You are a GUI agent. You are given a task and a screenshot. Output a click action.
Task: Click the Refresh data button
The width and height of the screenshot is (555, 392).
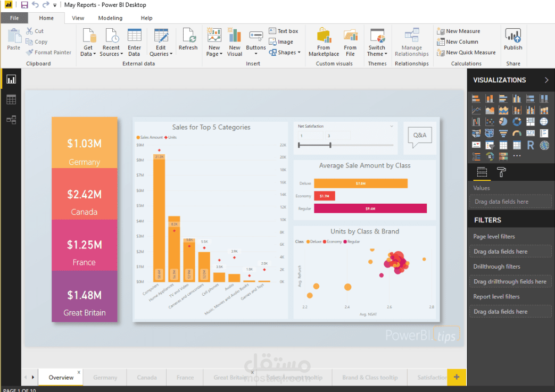188,39
